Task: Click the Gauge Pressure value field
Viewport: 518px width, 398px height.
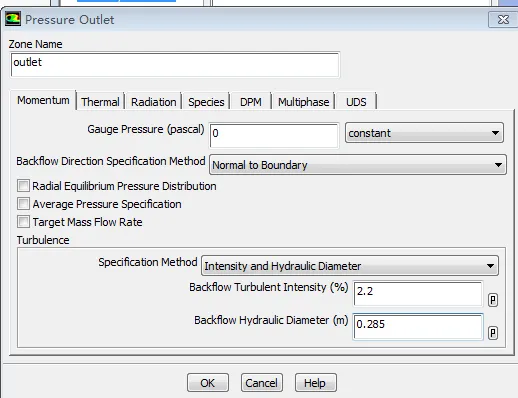Action: pyautogui.click(x=274, y=135)
